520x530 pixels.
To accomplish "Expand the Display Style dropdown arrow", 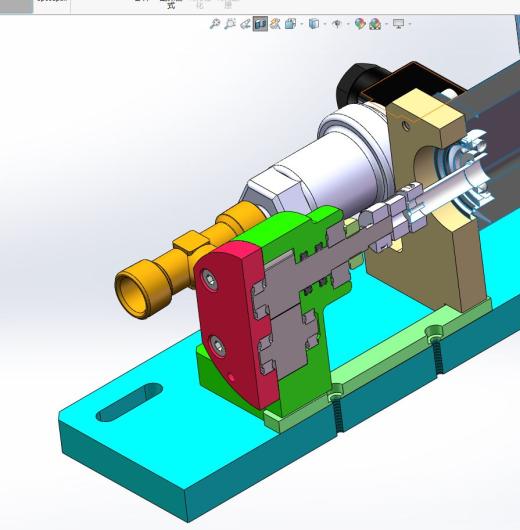I will (x=325, y=24).
